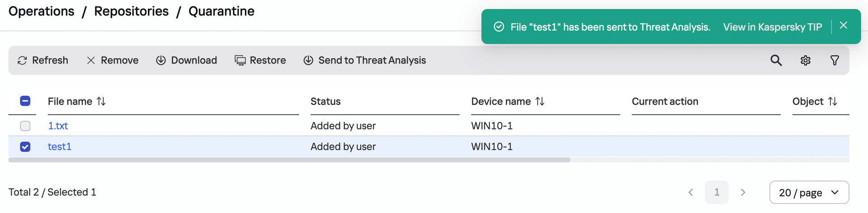Restore the selected file to its device
This screenshot has height=213, width=868.
(260, 60)
